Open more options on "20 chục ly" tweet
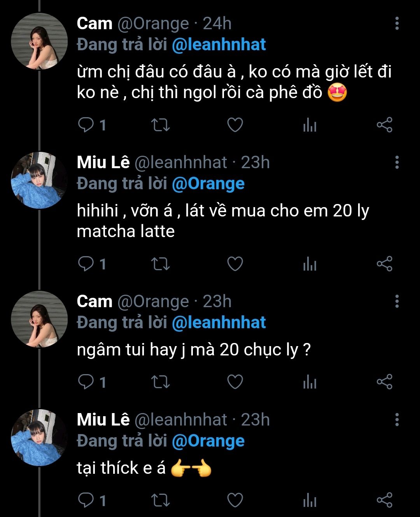Image resolution: width=420 pixels, height=517 pixels. click(x=397, y=301)
